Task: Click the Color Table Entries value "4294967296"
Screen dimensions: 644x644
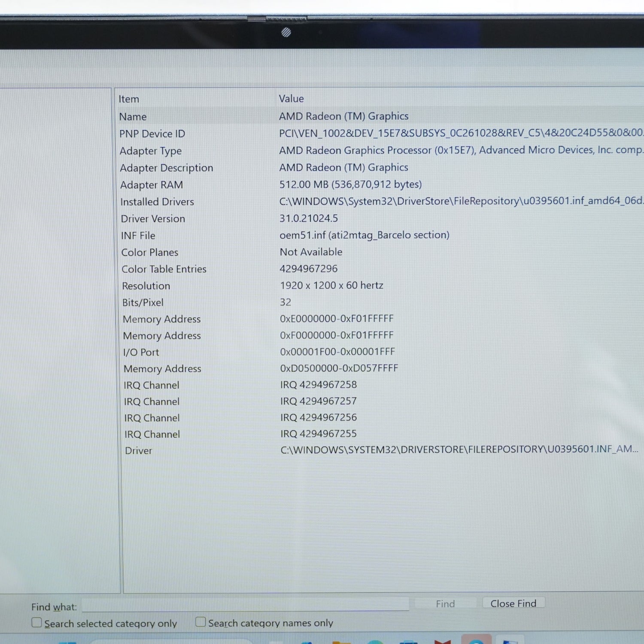Action: point(309,269)
